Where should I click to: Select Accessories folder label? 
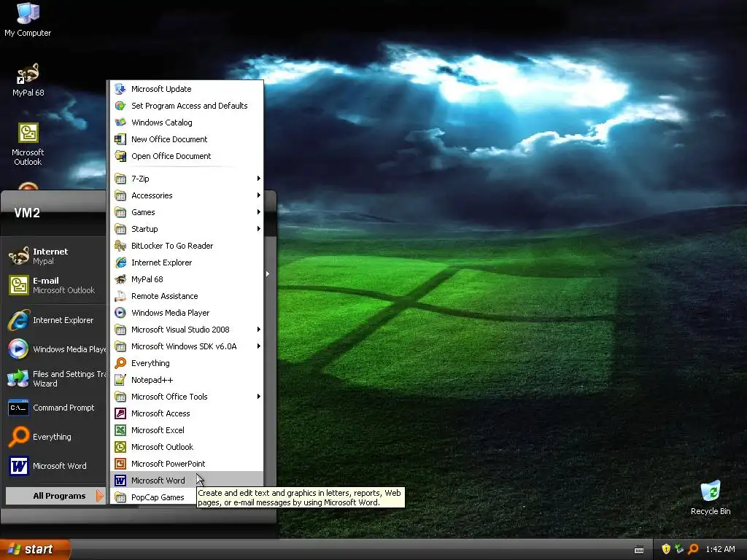tap(152, 195)
